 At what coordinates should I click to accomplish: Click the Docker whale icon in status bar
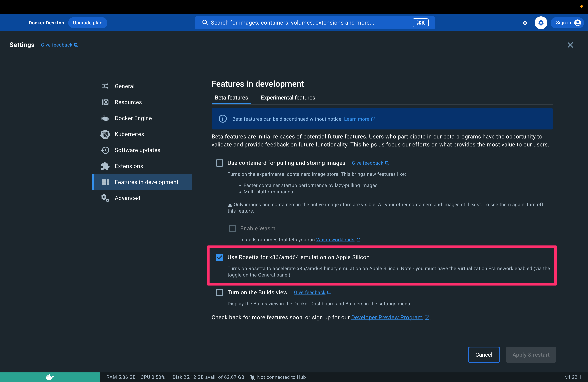(x=50, y=377)
